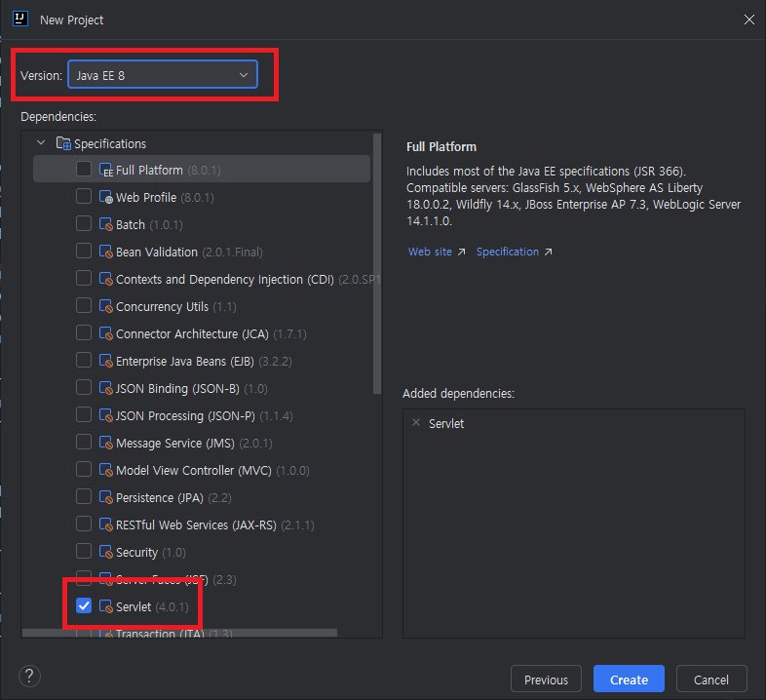Check the Batch dependency checkbox
This screenshot has height=700, width=766.
click(84, 224)
